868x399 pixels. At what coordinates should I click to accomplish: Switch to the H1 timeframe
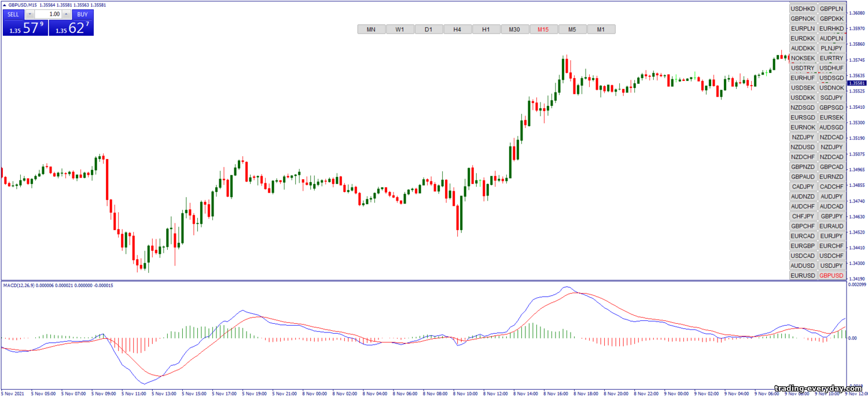click(486, 29)
